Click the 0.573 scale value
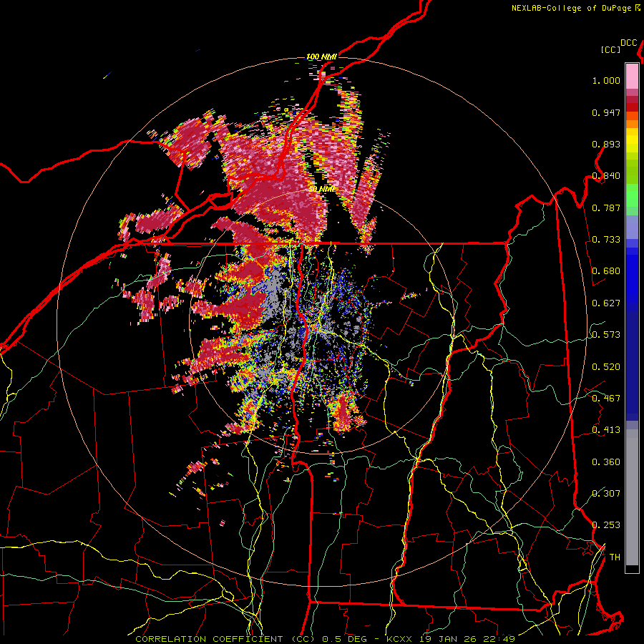Screen dimensions: 644x644 (606, 335)
